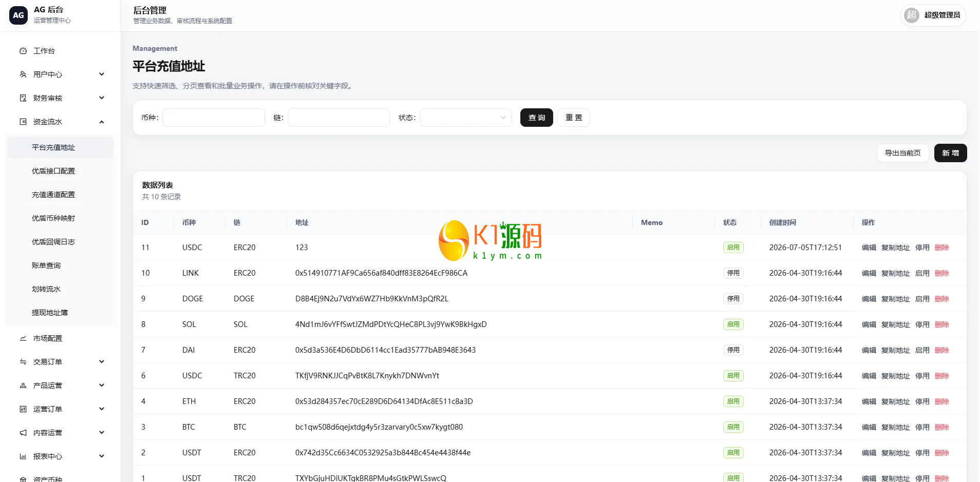The image size is (980, 482).
Task: Click the 停用 status tag for LINK
Action: click(733, 273)
